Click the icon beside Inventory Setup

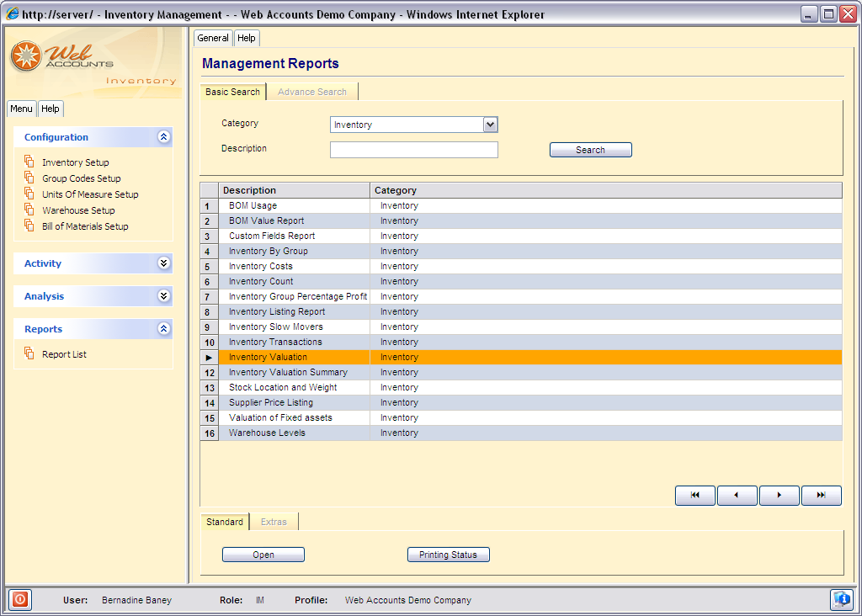pyautogui.click(x=29, y=162)
